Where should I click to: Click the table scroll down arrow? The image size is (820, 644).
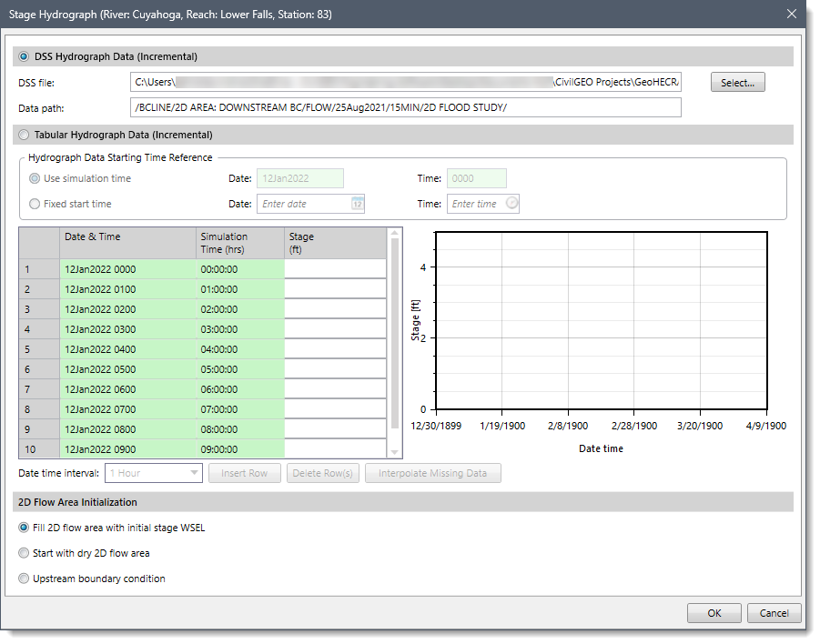point(395,452)
